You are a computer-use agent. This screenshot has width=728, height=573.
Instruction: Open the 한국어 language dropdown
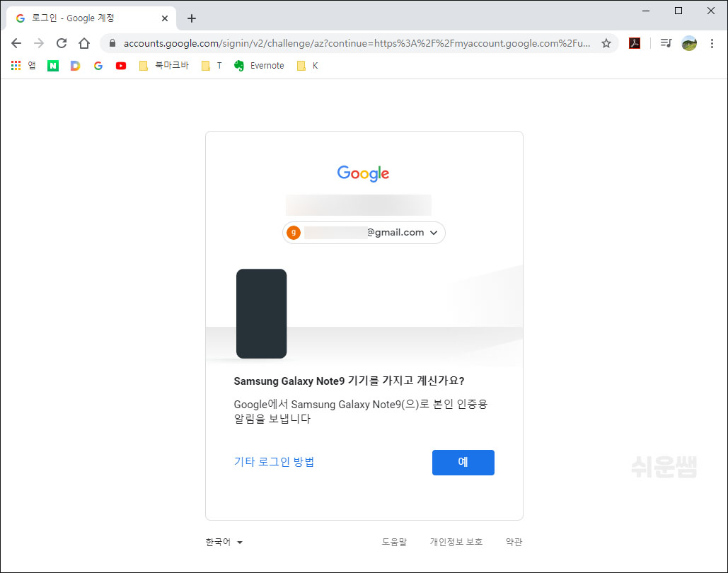pyautogui.click(x=224, y=542)
